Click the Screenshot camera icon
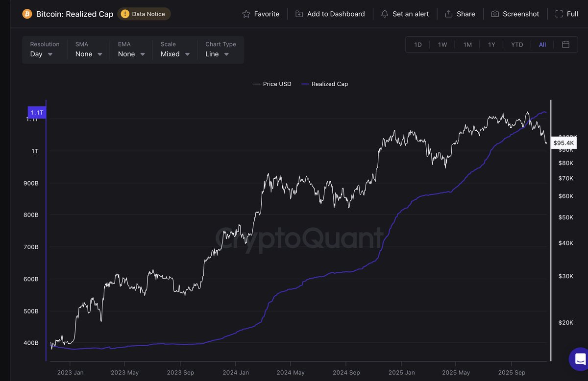Viewport: 588px width, 381px height. coord(495,14)
